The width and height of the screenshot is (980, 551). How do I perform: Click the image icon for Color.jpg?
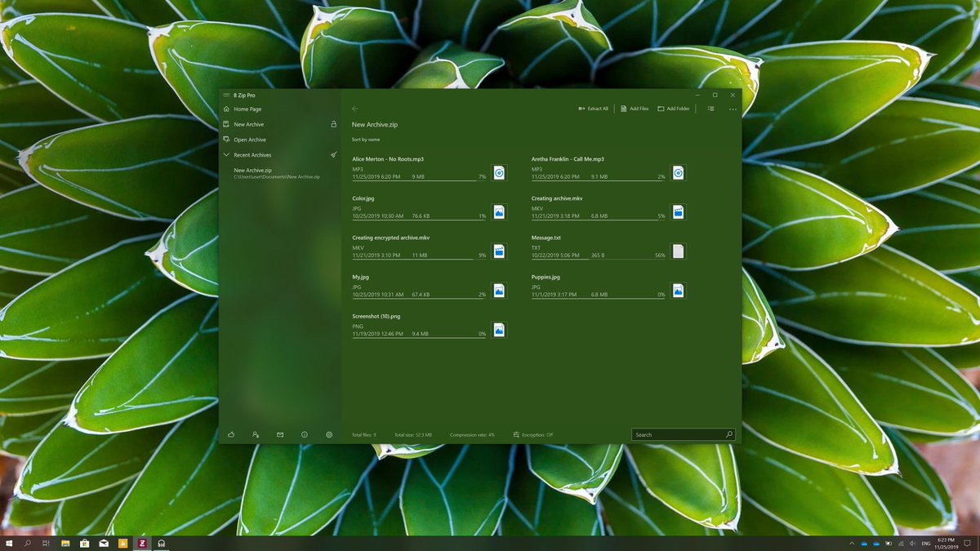(499, 211)
